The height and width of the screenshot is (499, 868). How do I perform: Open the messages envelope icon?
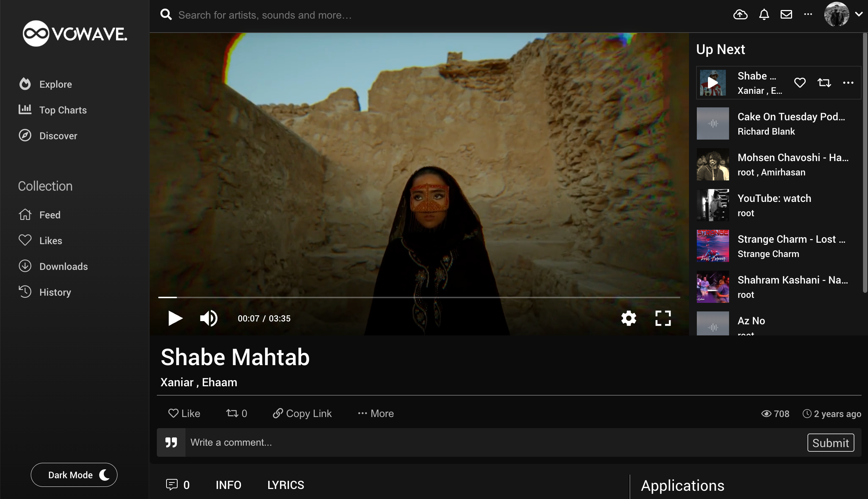(786, 14)
